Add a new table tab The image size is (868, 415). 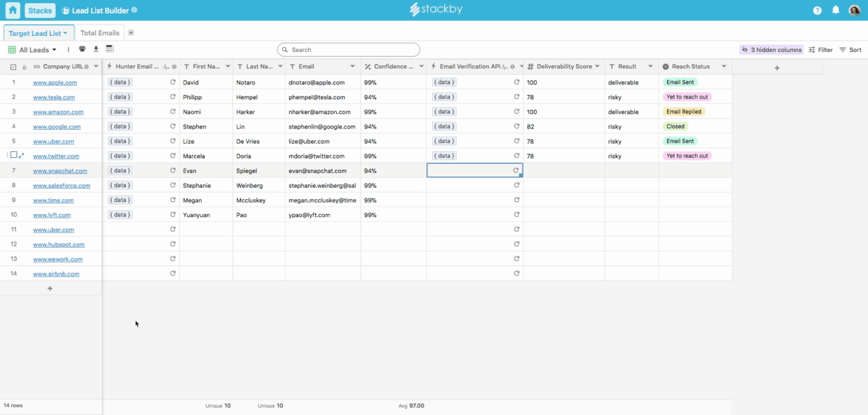click(x=131, y=33)
